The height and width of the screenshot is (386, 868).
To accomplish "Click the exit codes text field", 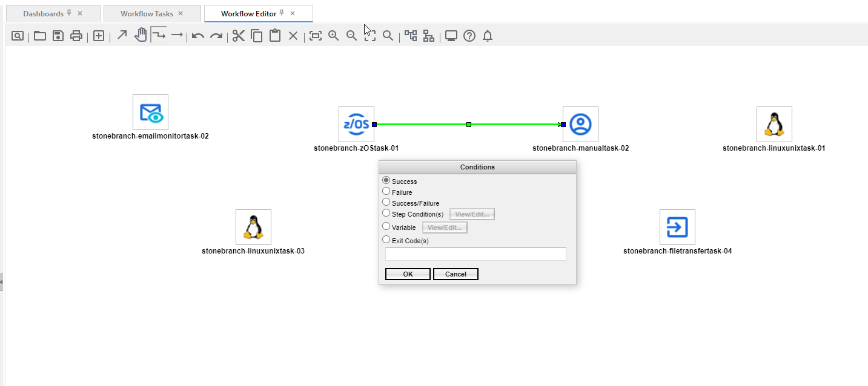I will [x=475, y=254].
